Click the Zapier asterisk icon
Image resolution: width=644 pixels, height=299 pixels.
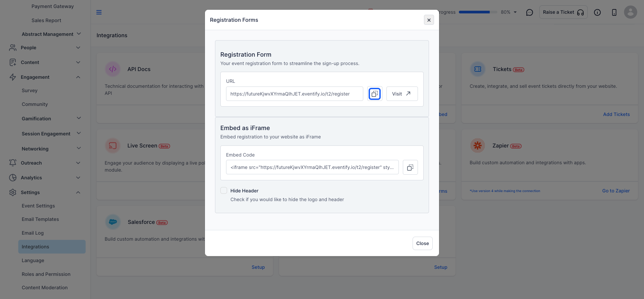(478, 145)
